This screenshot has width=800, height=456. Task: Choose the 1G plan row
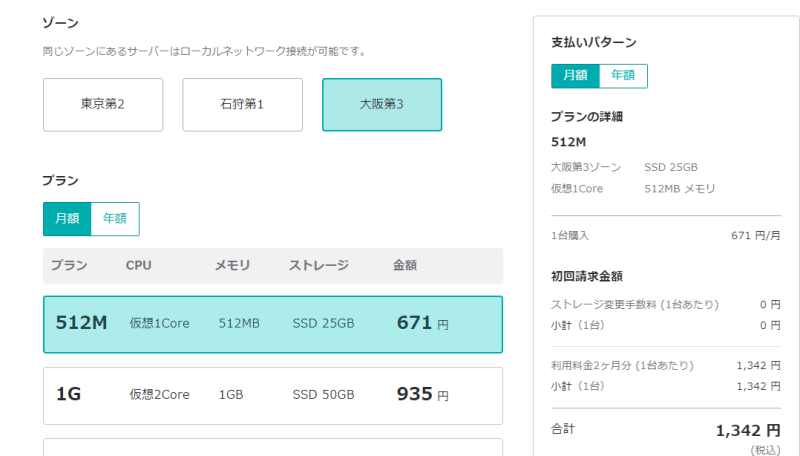point(273,396)
